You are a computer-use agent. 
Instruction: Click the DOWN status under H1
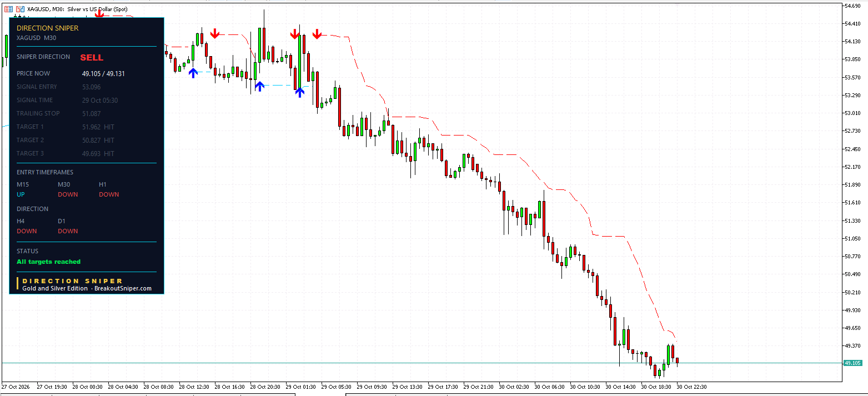tap(109, 194)
